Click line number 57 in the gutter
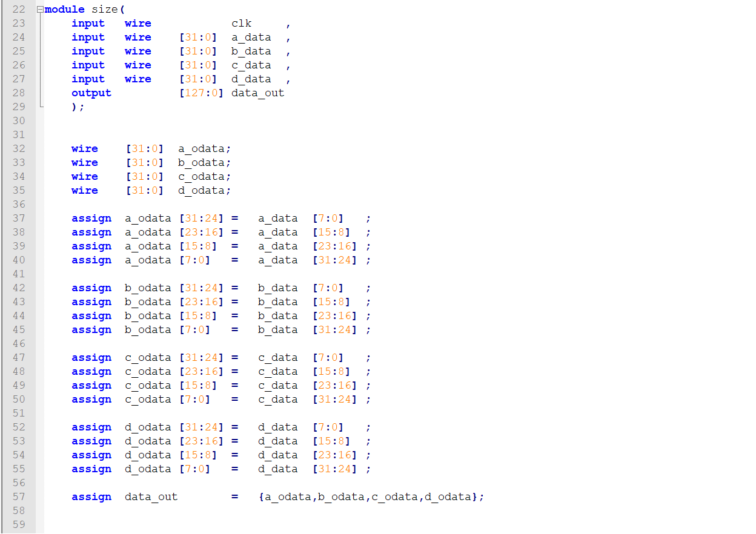Viewport: 756px width, 534px height. 19,497
